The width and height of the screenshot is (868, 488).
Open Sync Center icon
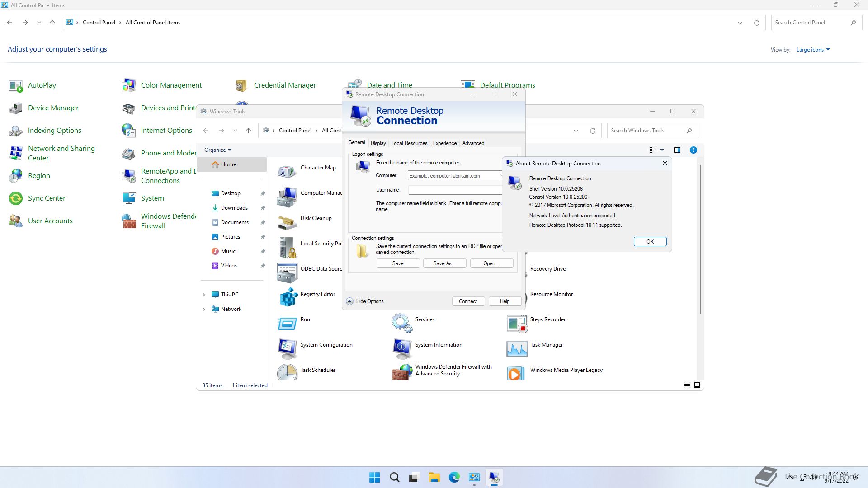pos(16,198)
